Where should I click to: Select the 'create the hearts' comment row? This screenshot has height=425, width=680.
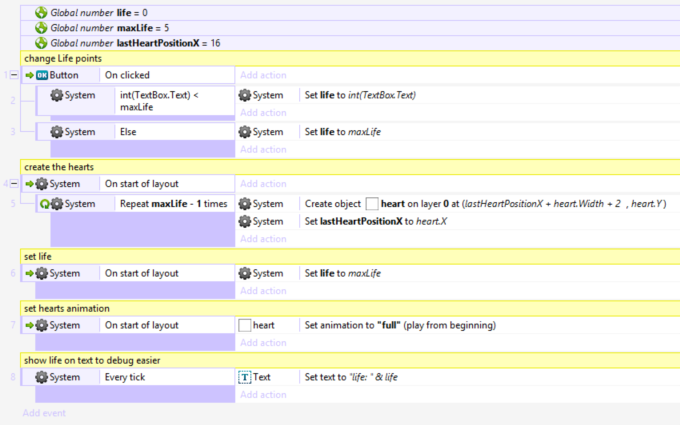pyautogui.click(x=350, y=167)
